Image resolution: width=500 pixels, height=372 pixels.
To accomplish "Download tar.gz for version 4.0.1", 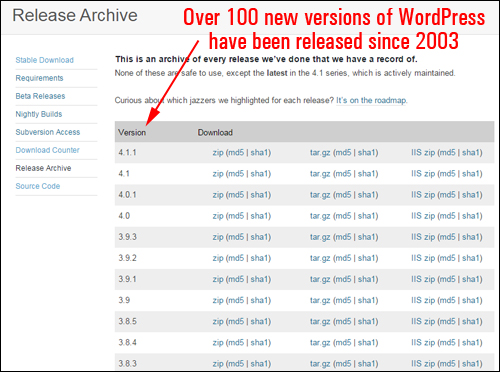I will point(320,195).
